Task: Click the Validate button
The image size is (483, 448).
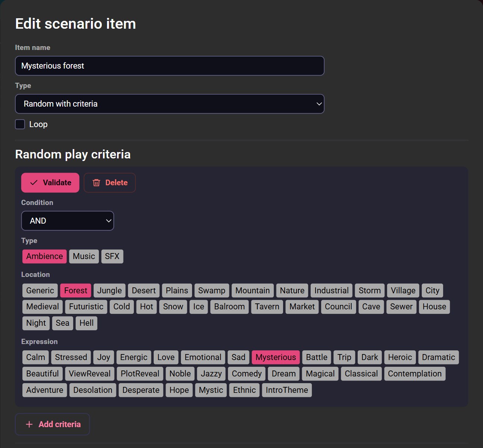Action: point(50,183)
